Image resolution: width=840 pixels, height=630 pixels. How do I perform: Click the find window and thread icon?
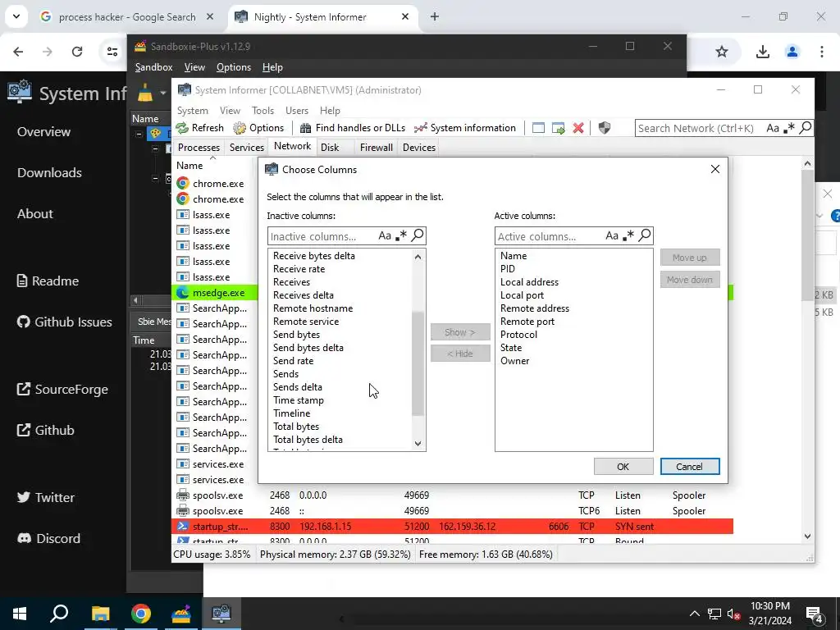tap(558, 128)
